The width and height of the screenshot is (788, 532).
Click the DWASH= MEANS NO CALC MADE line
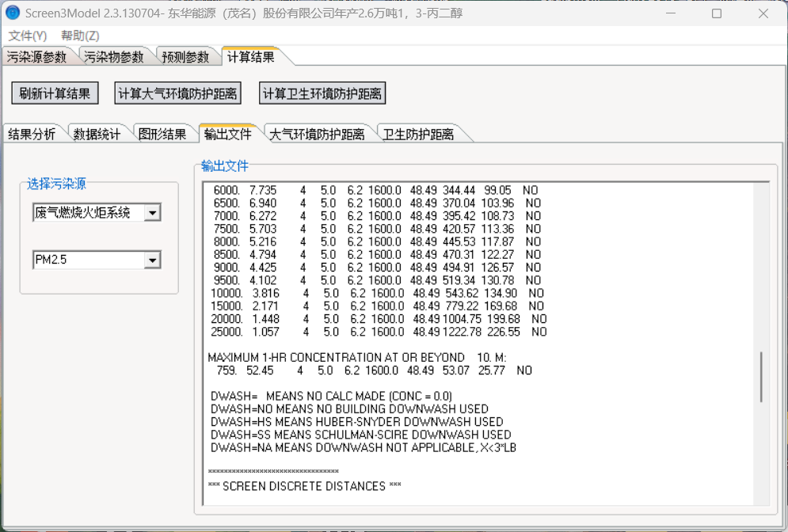[x=332, y=397]
